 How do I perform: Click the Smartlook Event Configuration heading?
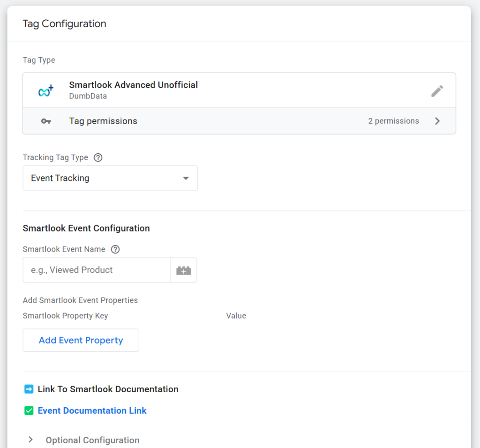86,228
